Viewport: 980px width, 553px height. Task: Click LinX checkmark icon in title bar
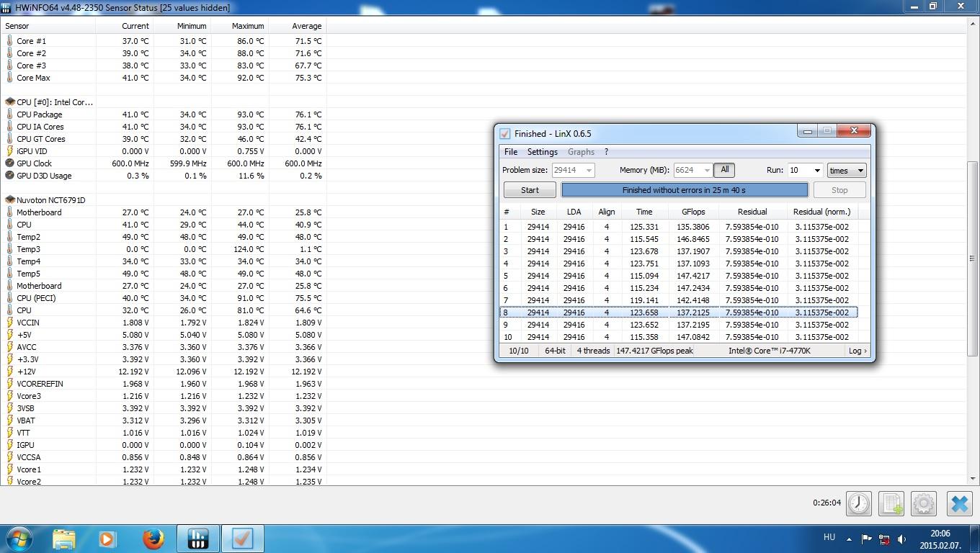click(505, 133)
